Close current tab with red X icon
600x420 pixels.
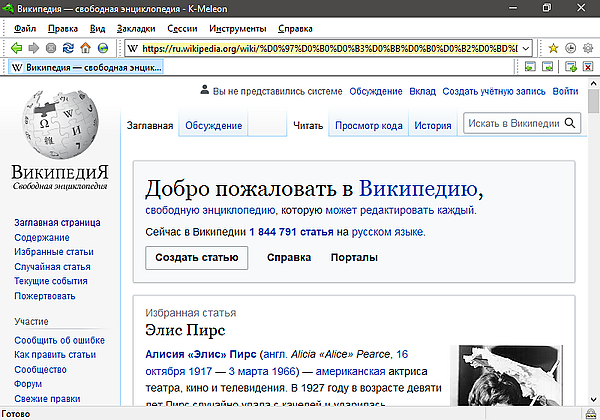(x=588, y=67)
